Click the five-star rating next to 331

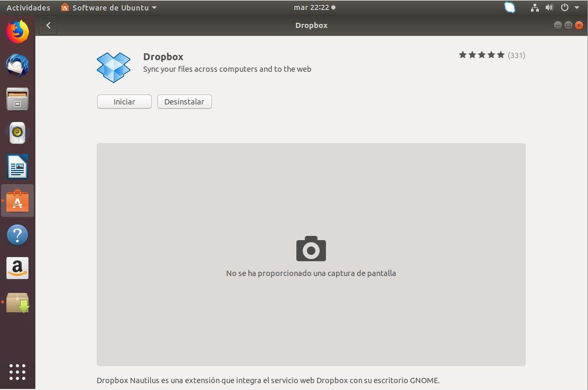pyautogui.click(x=481, y=54)
